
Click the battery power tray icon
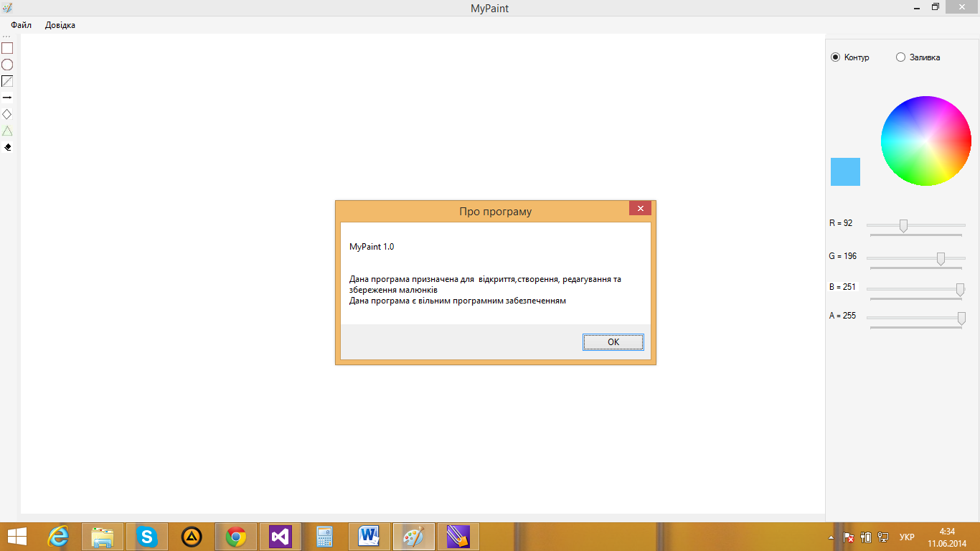coord(866,537)
